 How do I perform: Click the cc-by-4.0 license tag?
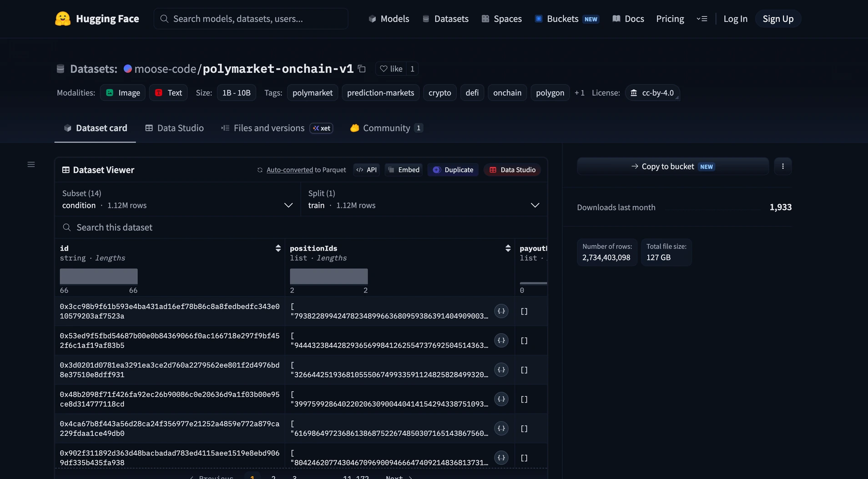[652, 93]
